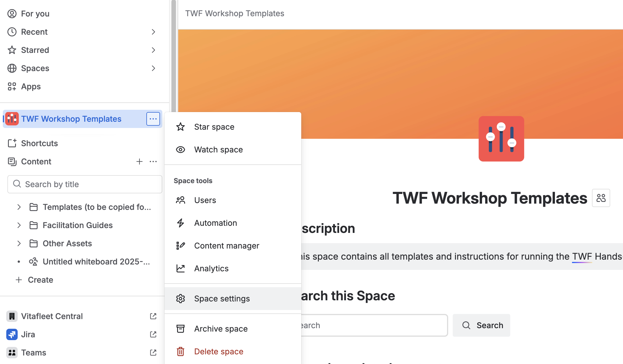
Task: Open Jira external link icon
Action: tap(153, 334)
